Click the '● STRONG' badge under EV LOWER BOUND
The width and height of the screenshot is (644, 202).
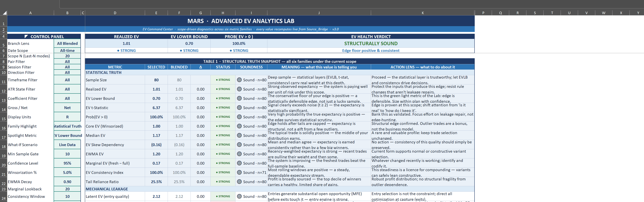(x=189, y=51)
